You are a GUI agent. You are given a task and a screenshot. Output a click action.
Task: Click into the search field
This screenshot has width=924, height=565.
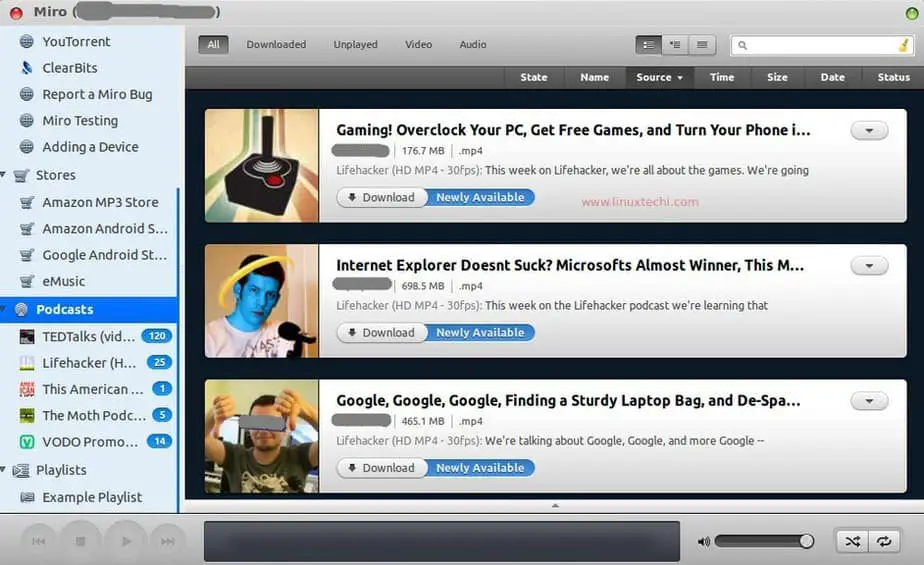coord(821,45)
